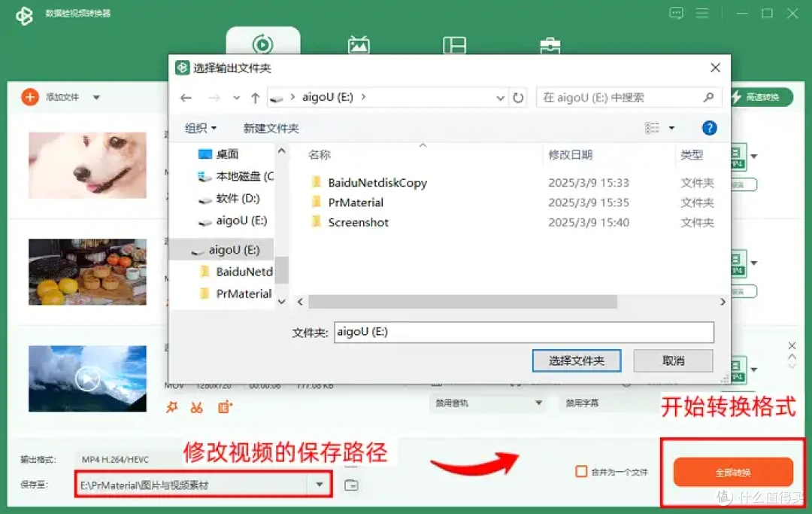812x514 pixels.
Task: Select PrMaterial folder in navigation tree
Action: [x=236, y=293]
